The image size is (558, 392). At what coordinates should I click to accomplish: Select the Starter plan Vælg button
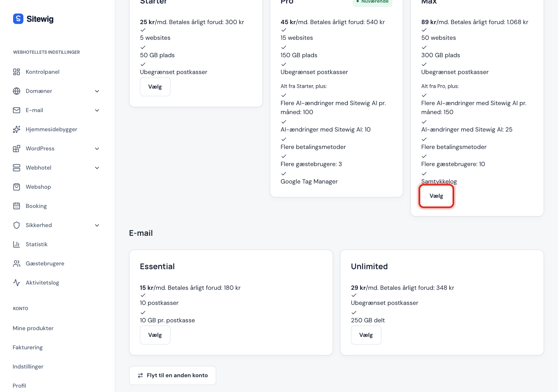(155, 87)
